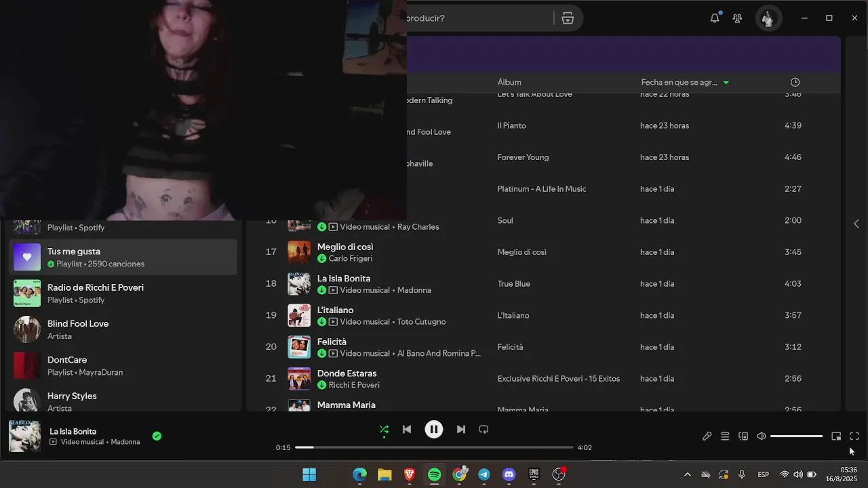The width and height of the screenshot is (868, 488).
Task: Open connect to a device
Action: [743, 436]
